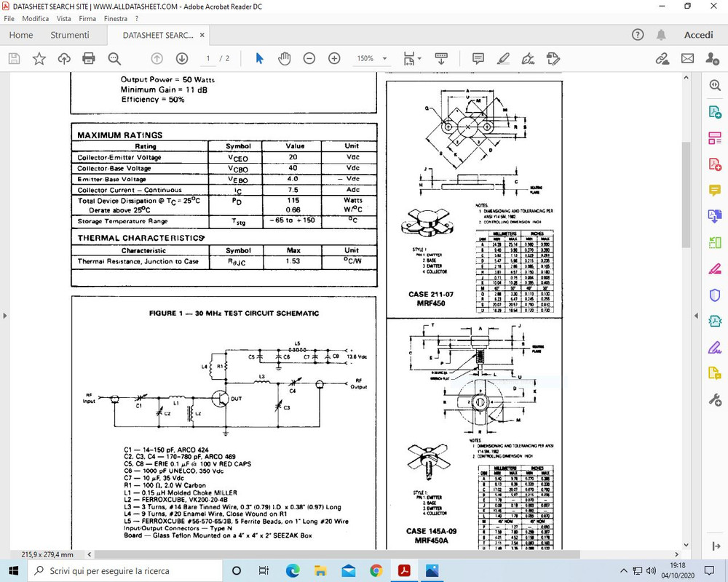This screenshot has width=728, height=582.
Task: Open fit page options icon
Action: [412, 58]
